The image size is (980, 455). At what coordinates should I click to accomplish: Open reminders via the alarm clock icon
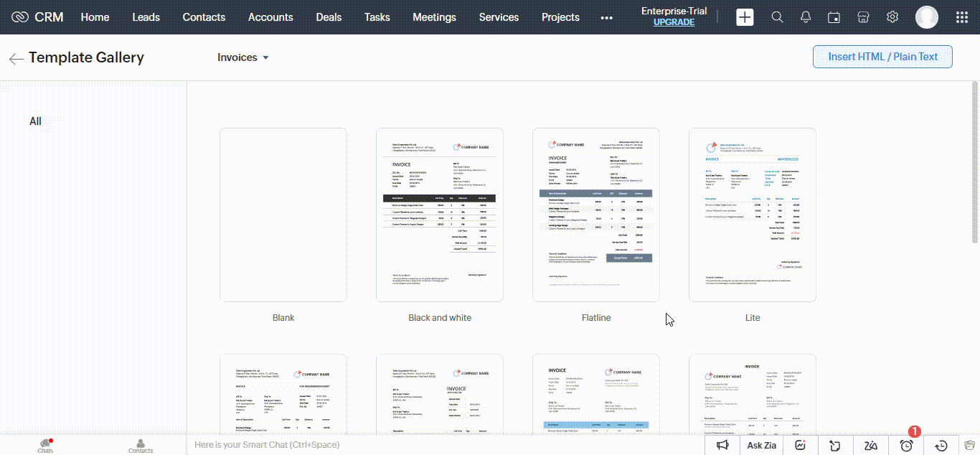[x=906, y=445]
